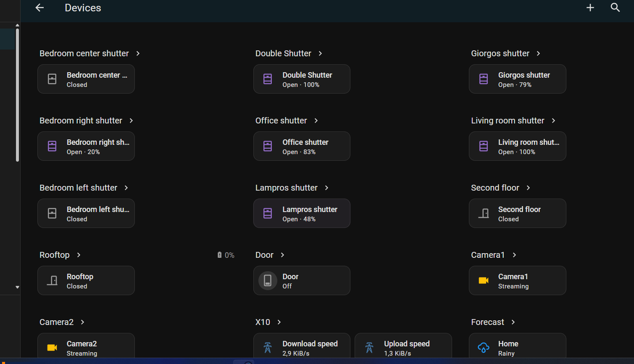Toggle the Door device icon
634x364 pixels.
click(268, 280)
